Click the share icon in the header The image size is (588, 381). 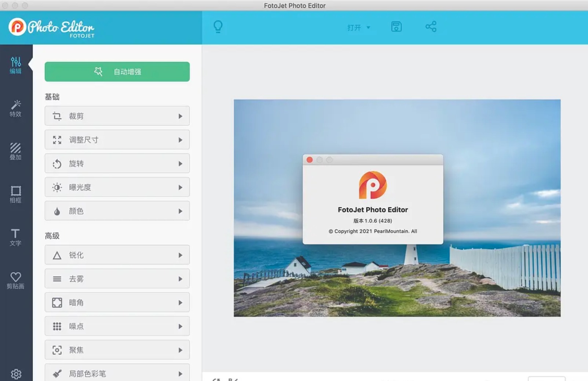coord(431,26)
